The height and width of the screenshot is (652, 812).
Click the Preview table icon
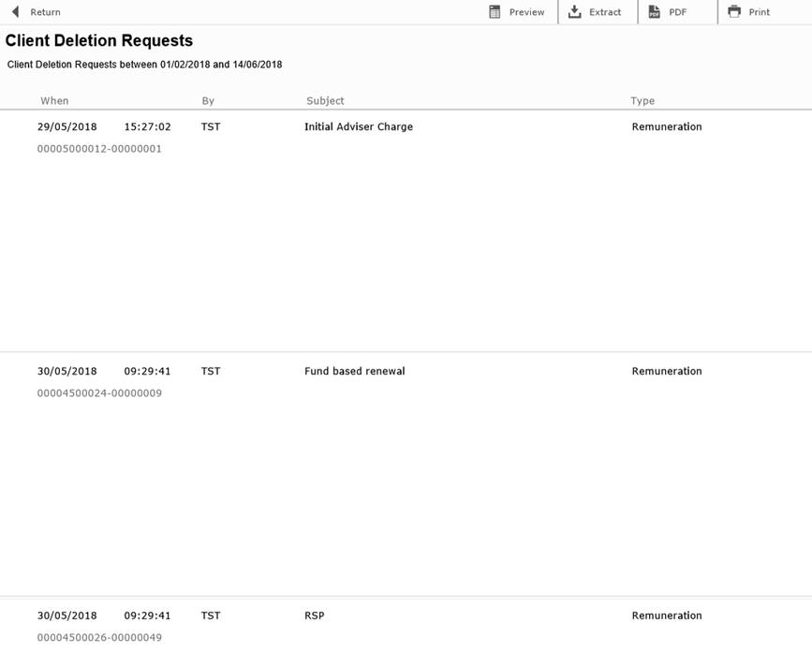click(x=495, y=12)
